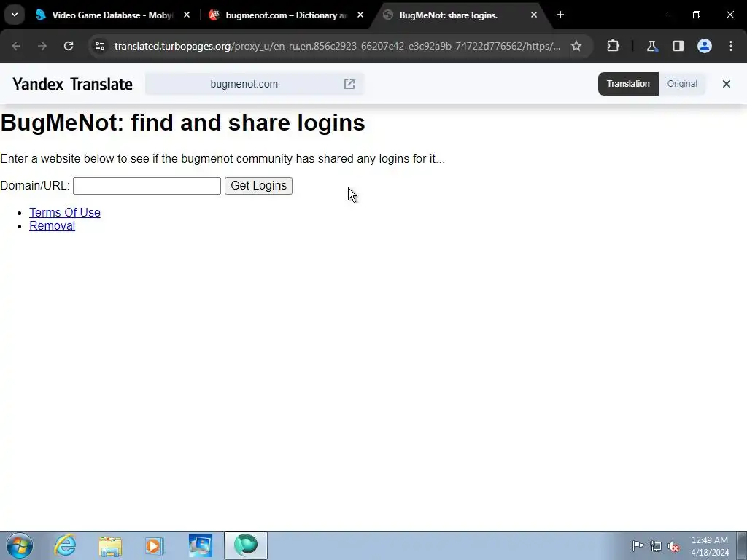Restore down the browser window
Viewport: 747px width, 560px height.
pyautogui.click(x=697, y=15)
